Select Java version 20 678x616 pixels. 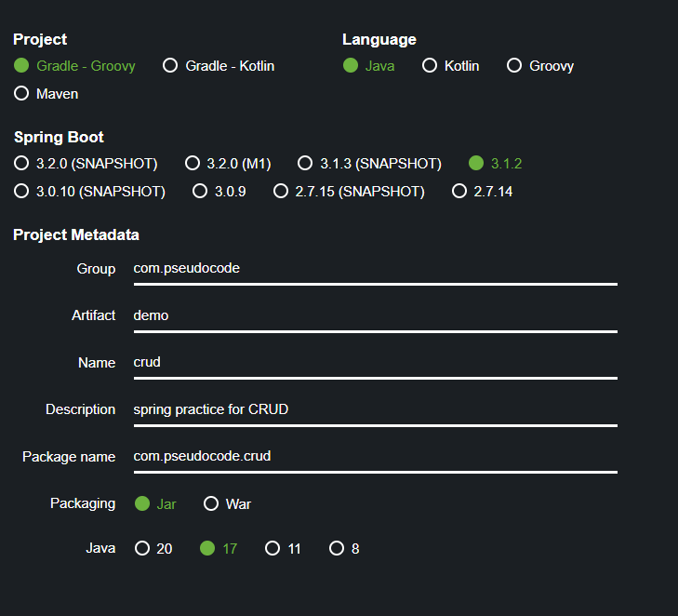tap(153, 548)
